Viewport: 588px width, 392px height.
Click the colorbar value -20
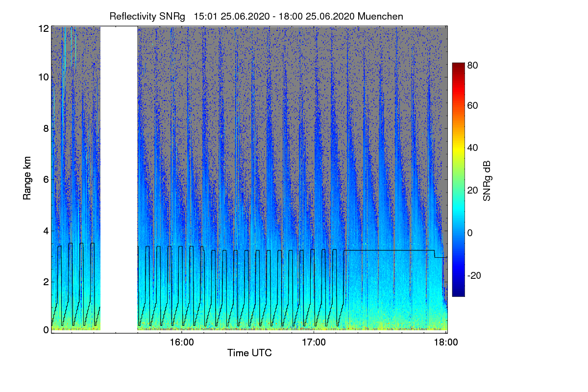pyautogui.click(x=474, y=276)
